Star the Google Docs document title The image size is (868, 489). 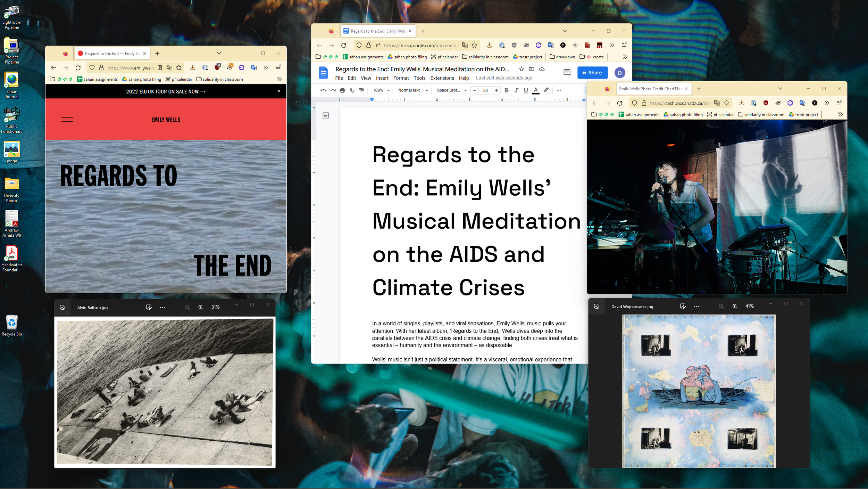(x=521, y=69)
